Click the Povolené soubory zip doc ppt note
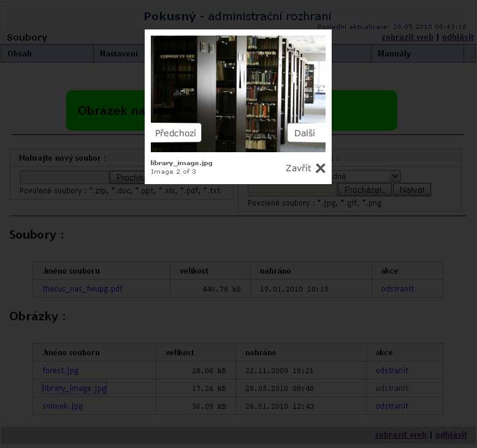The width and height of the screenshot is (477, 448). click(120, 191)
